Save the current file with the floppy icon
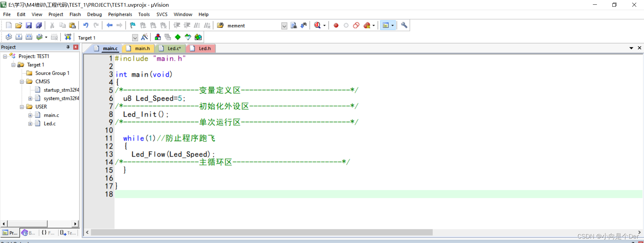The image size is (644, 243). coord(29,25)
